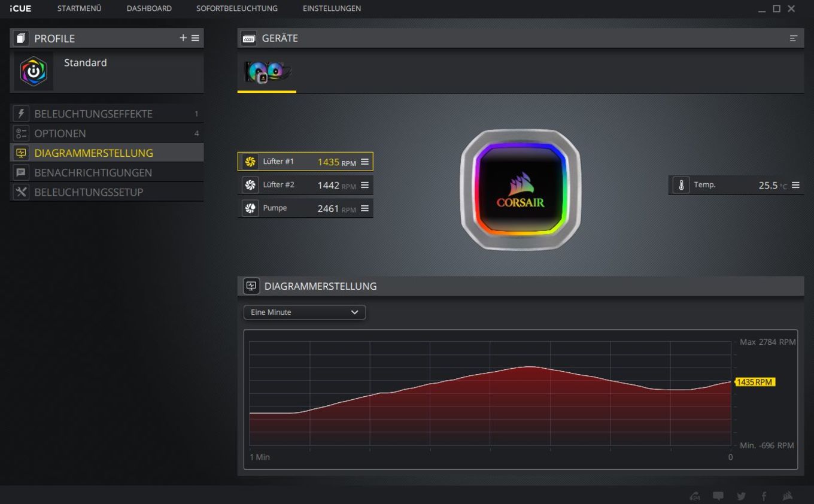Click the 1 Min axis label
The height and width of the screenshot is (504, 814).
[x=260, y=457]
